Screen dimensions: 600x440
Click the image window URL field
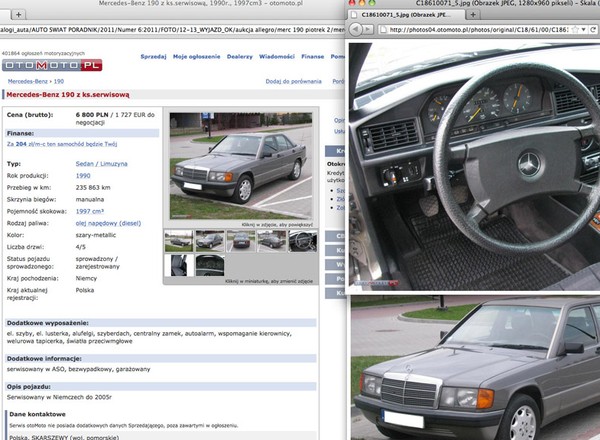click(478, 29)
